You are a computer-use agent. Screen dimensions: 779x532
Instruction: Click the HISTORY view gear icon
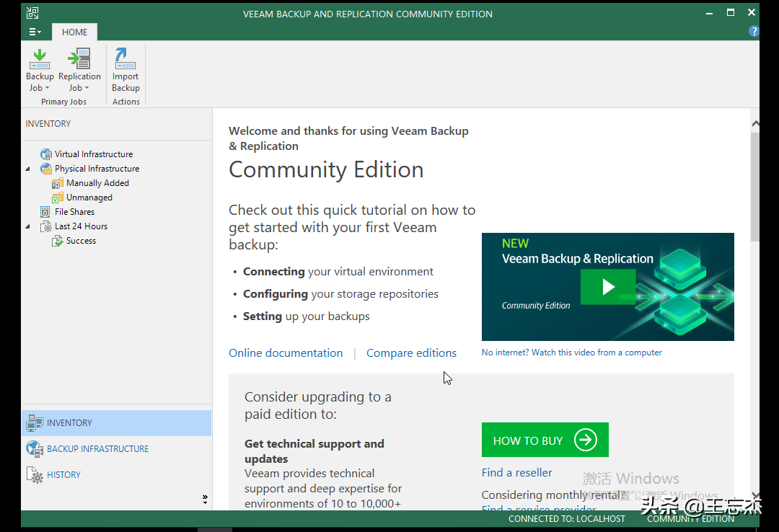[35, 475]
